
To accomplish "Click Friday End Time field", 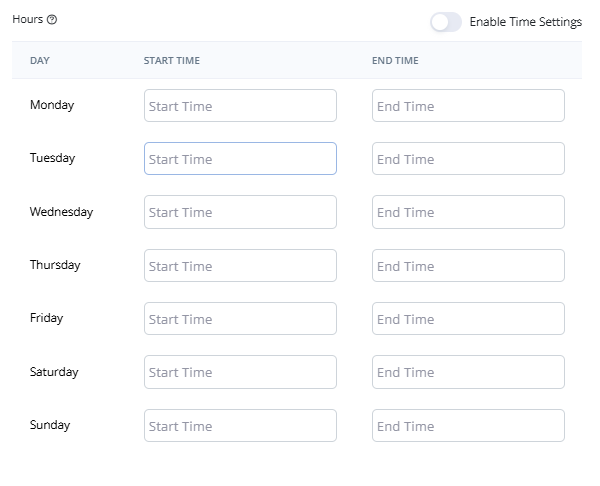I will click(468, 319).
